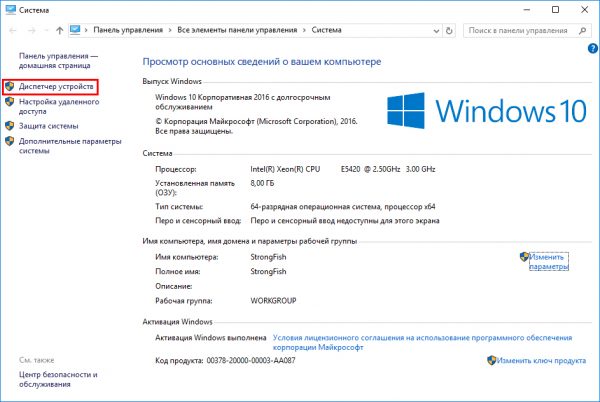
Task: Close the Система window
Action: point(585,10)
